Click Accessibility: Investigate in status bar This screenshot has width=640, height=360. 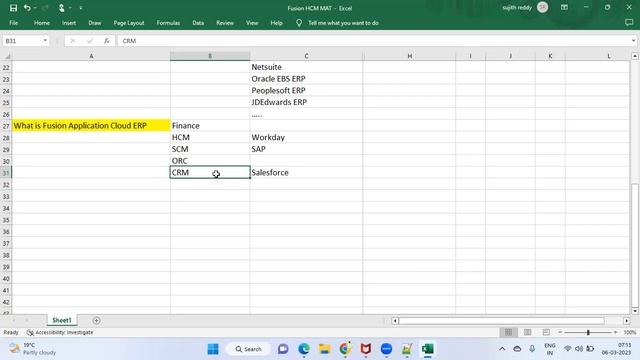pyautogui.click(x=60, y=332)
